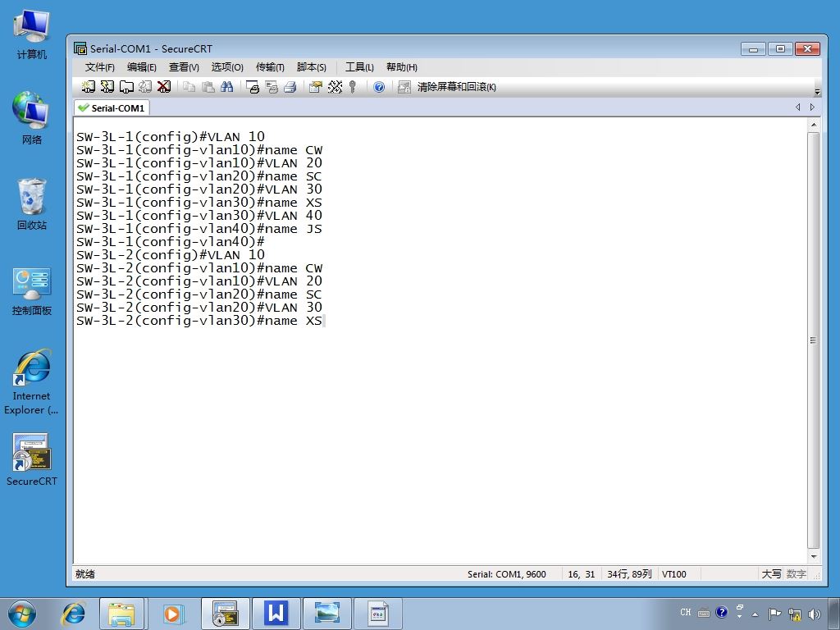Click the volume speaker tray icon
This screenshot has height=630, width=840.
tap(815, 614)
